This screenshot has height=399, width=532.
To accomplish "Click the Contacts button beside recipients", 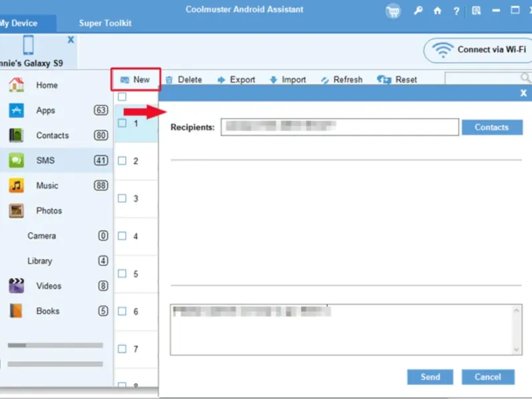I will tap(492, 127).
